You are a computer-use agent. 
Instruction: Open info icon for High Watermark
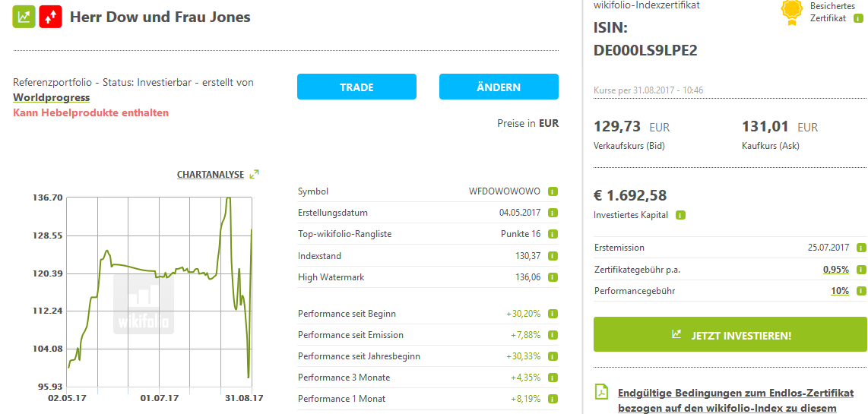click(553, 277)
